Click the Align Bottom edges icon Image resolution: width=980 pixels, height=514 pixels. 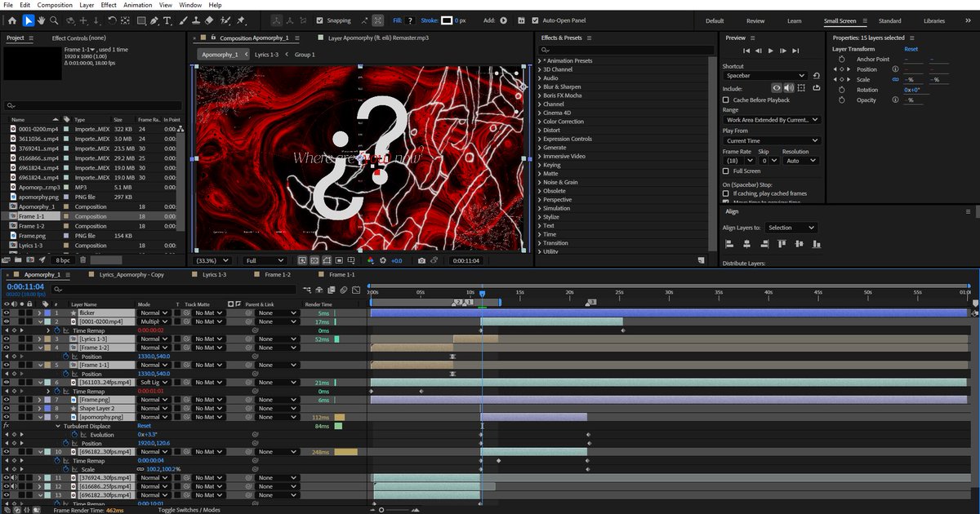click(x=818, y=246)
